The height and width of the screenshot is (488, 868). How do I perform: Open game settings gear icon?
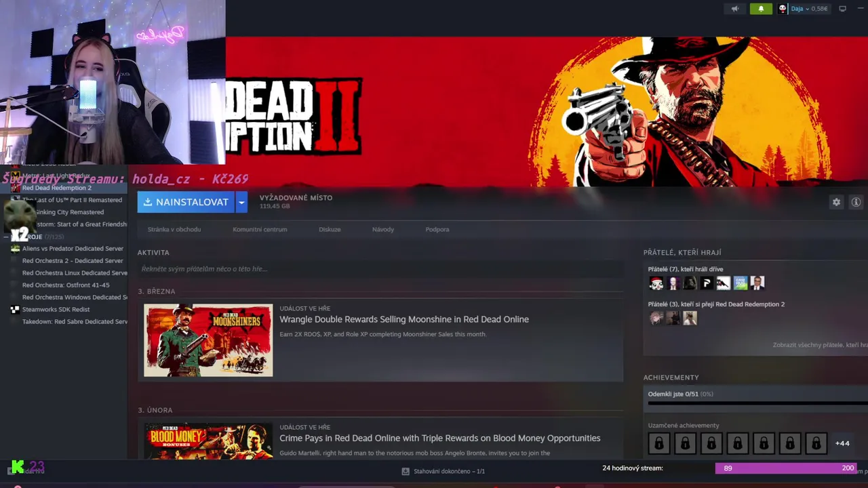point(836,202)
